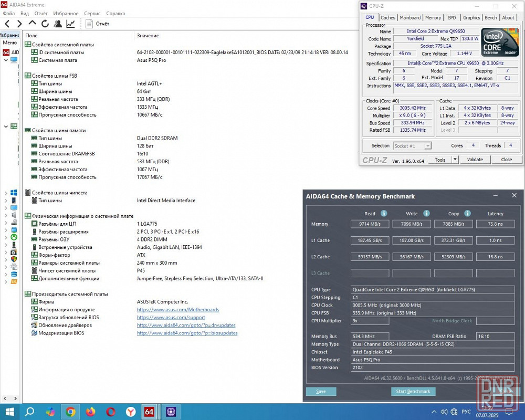Select the server tower tree icon
The height and width of the screenshot is (420, 525).
click(14, 200)
